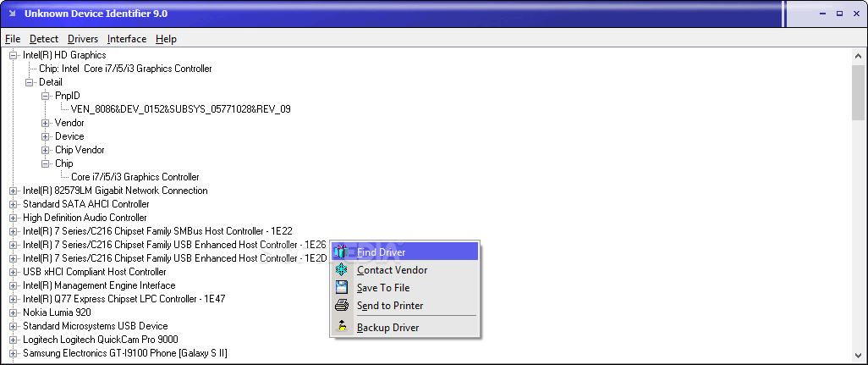The height and width of the screenshot is (365, 868).
Task: Expand High Definition Audio Controller node
Action: tap(14, 218)
